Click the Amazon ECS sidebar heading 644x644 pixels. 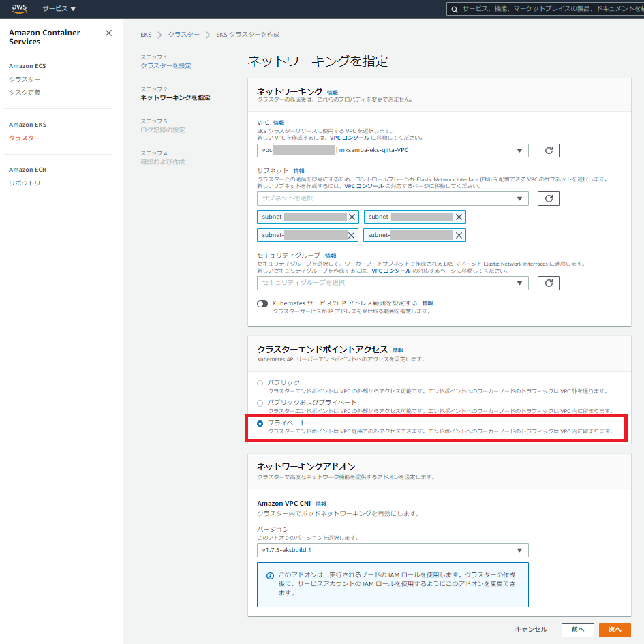[27, 66]
